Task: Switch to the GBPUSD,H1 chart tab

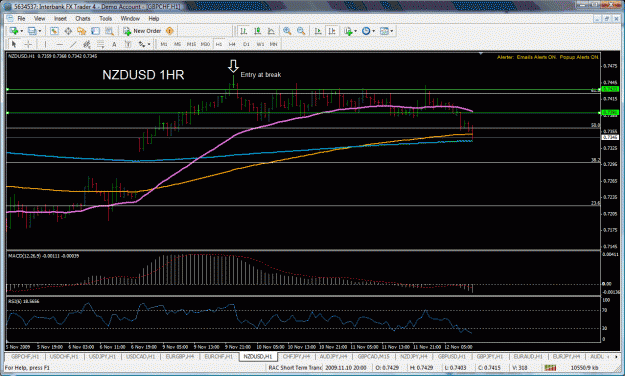Action: pyautogui.click(x=451, y=356)
